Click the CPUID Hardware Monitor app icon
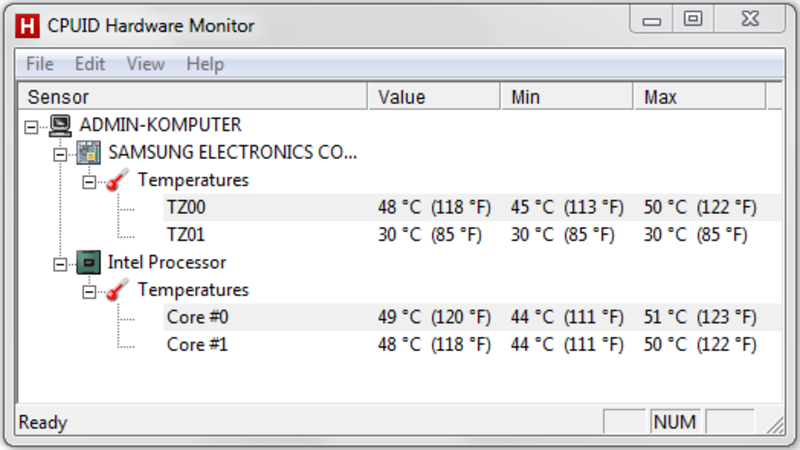 (27, 26)
